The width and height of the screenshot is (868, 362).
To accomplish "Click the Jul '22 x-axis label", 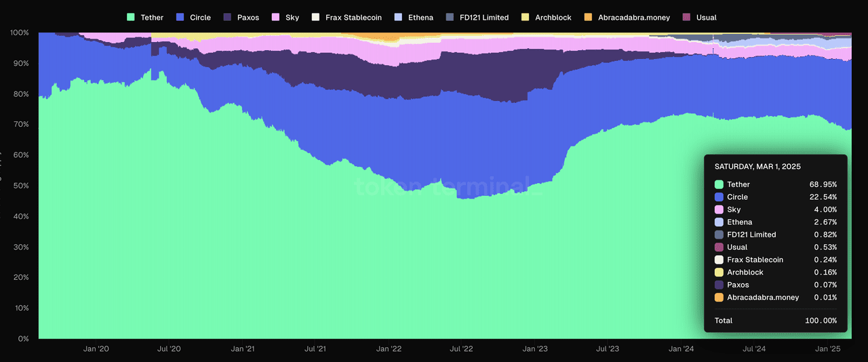I will point(462,349).
